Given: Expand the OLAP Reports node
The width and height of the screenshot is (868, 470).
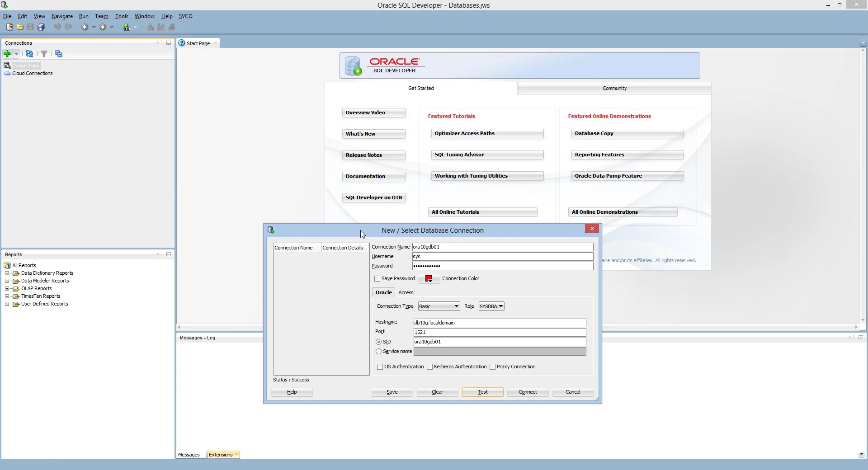Looking at the screenshot, I should (x=7, y=289).
